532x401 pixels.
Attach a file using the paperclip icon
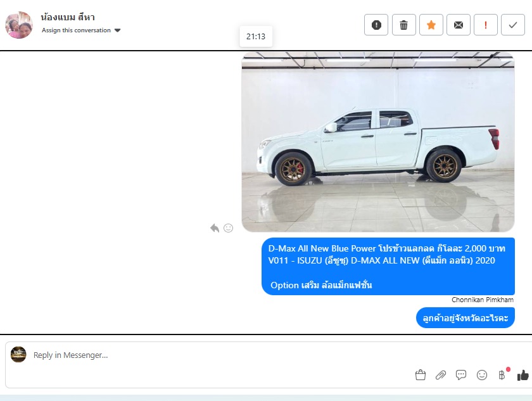point(441,375)
